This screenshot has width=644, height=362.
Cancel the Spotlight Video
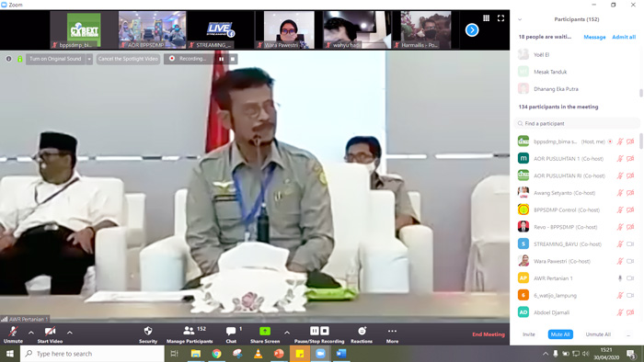pyautogui.click(x=128, y=59)
